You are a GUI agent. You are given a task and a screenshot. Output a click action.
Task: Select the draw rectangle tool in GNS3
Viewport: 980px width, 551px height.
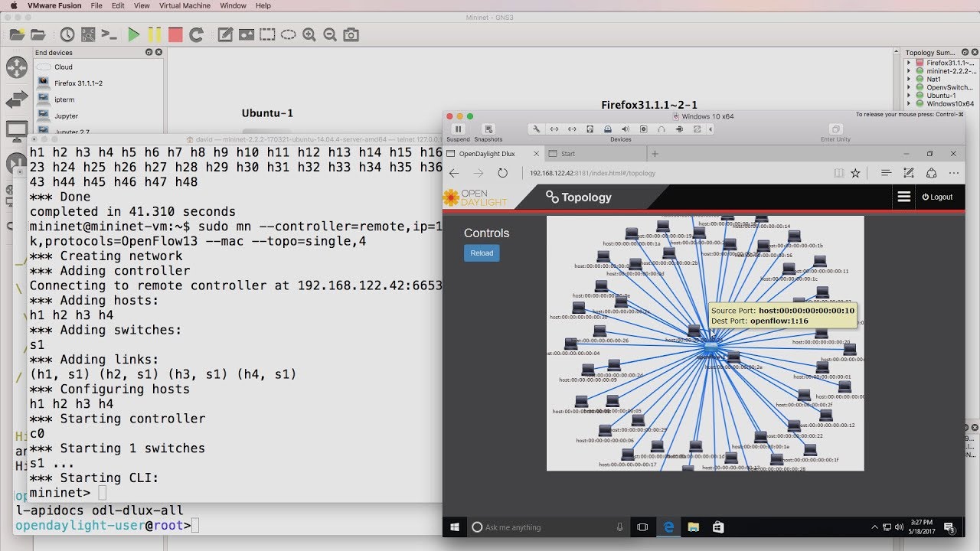(x=267, y=34)
